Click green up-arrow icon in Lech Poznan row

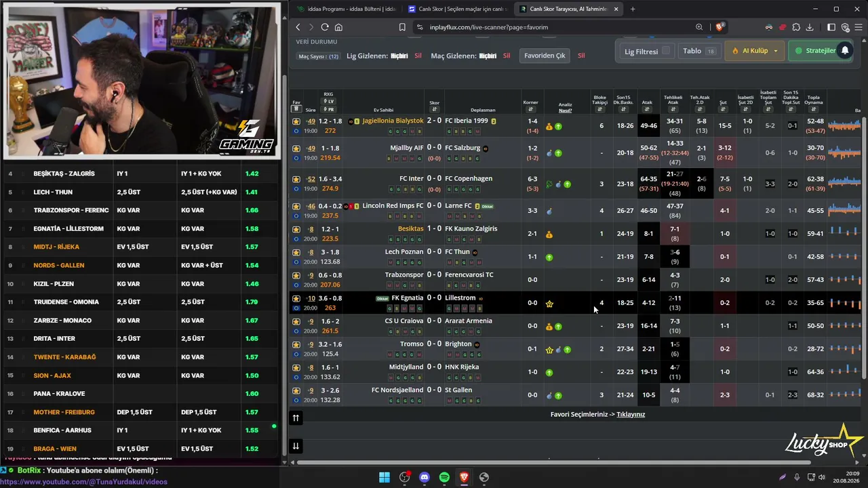tap(549, 258)
